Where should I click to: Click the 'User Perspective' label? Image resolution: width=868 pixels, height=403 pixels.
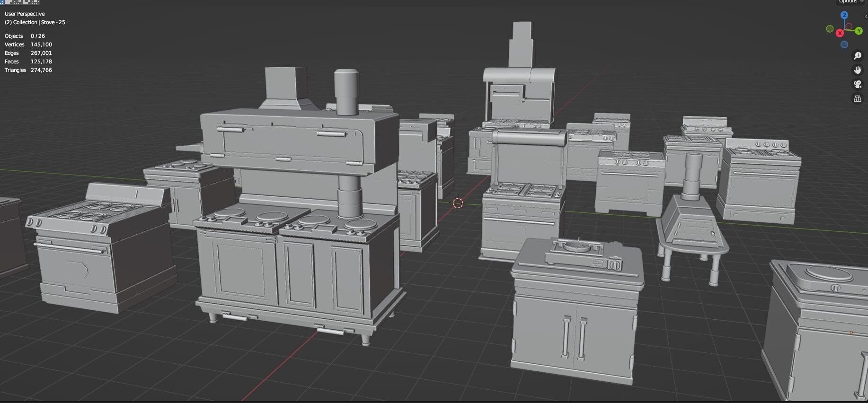click(25, 14)
